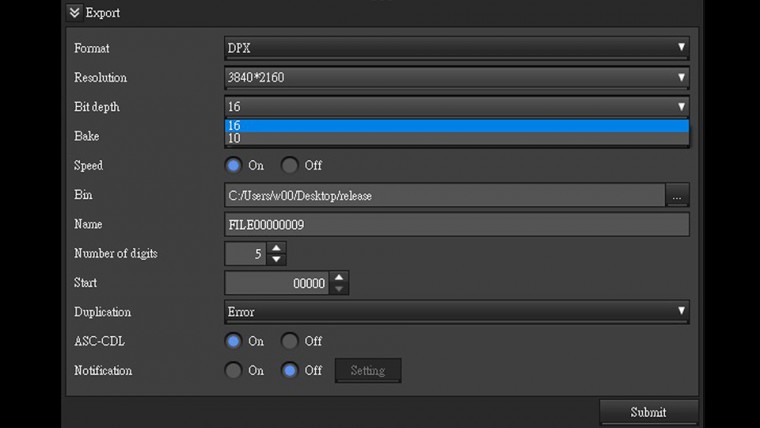This screenshot has width=760, height=428.
Task: Turn Speed On
Action: pyautogui.click(x=234, y=165)
